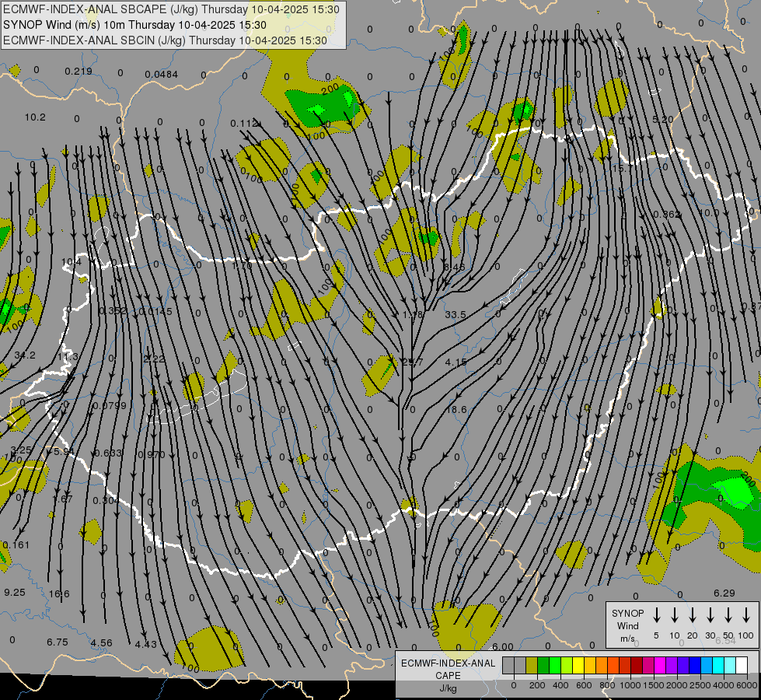Pick the pure yellow CAPE legend swatch
761x700 pixels.
click(x=578, y=665)
